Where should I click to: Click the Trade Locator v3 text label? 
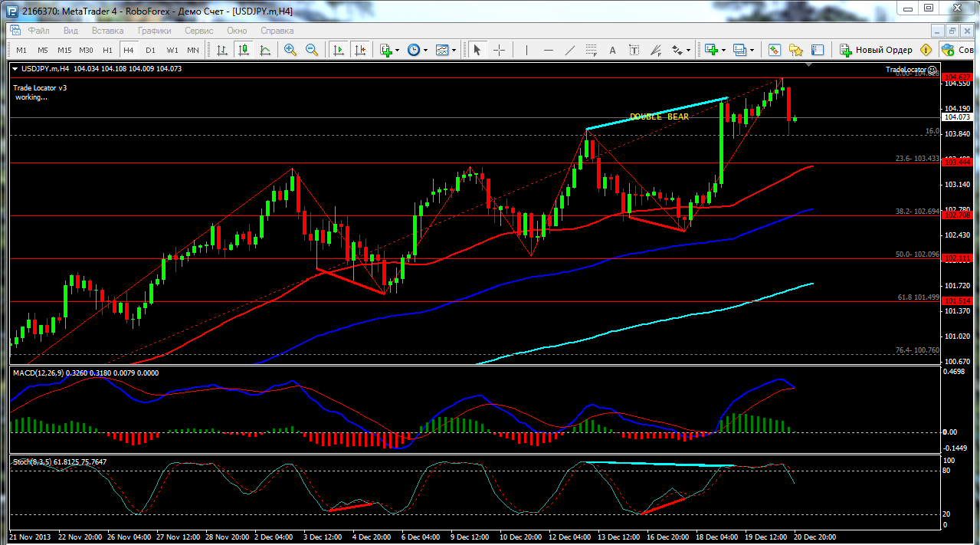click(40, 87)
